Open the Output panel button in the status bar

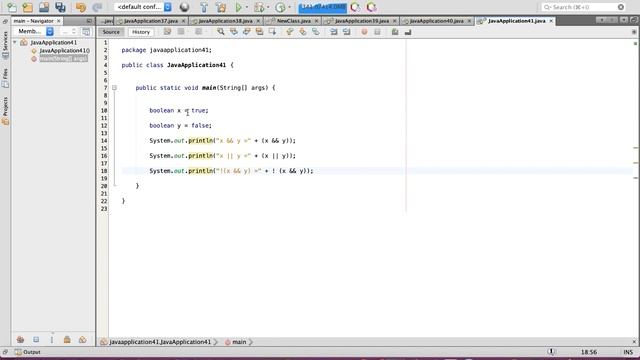(27, 352)
